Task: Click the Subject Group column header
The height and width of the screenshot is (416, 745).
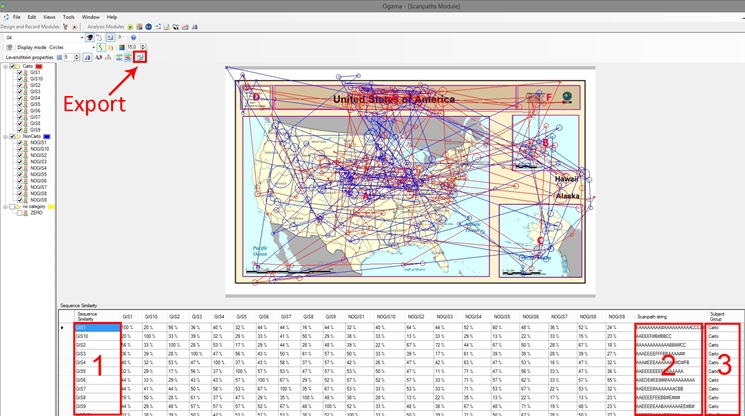Action: tap(724, 317)
